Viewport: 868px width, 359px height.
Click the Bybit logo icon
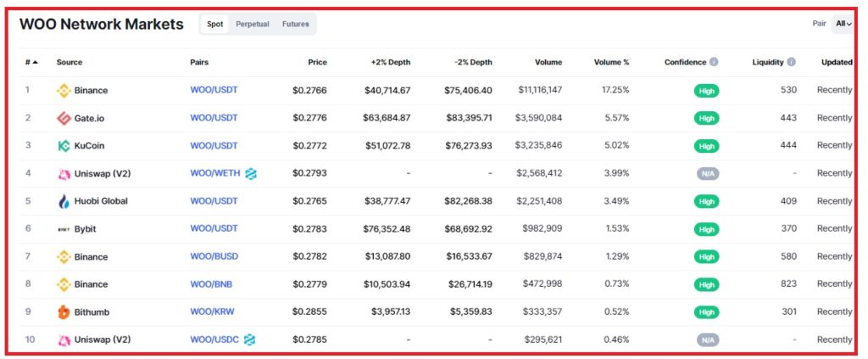pos(64,229)
